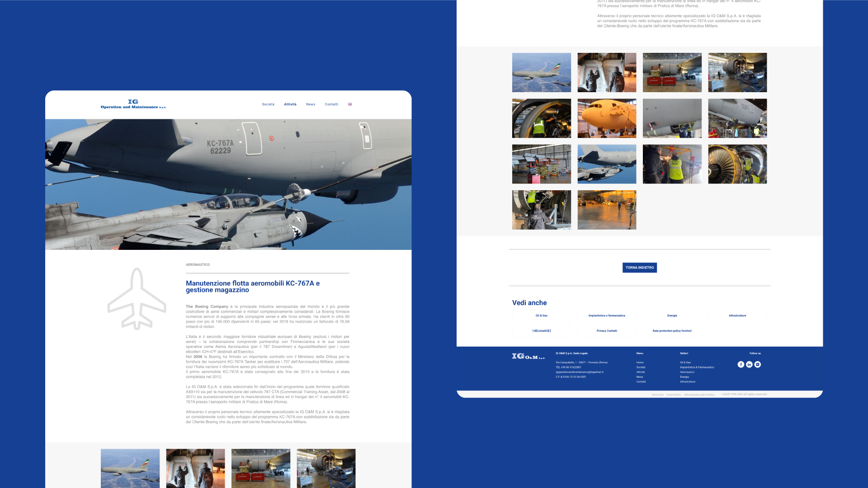This screenshot has width=868, height=488.
Task: Click the IG Operation and Maintenance header logo
Action: pos(133,104)
